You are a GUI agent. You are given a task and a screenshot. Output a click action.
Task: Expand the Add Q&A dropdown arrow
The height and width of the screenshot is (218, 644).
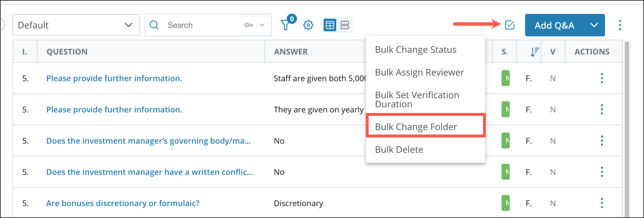point(594,25)
